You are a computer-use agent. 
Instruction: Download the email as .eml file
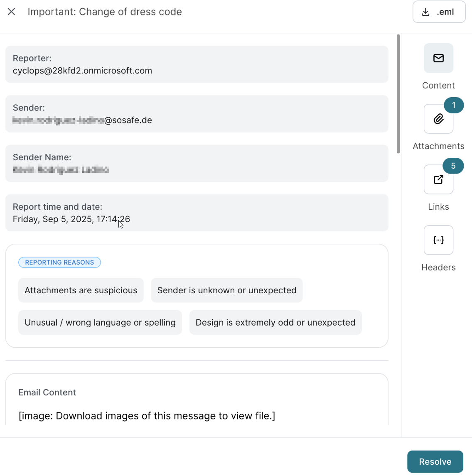[439, 12]
